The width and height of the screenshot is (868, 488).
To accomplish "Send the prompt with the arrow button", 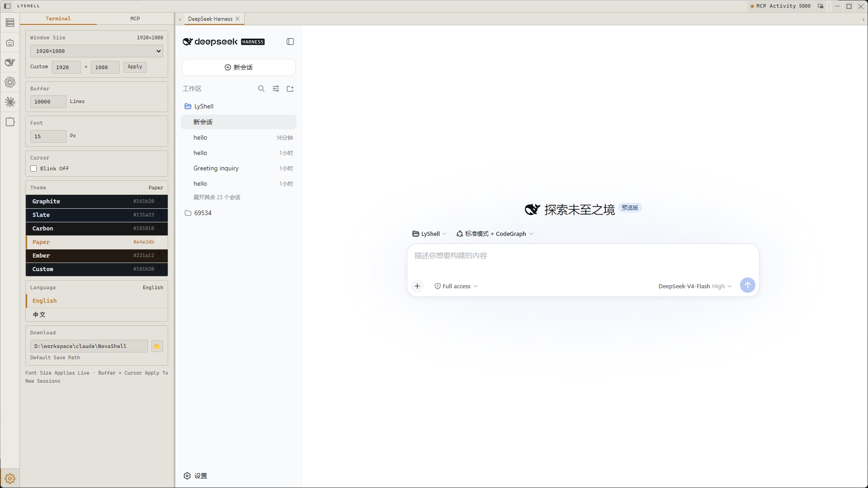I will [x=748, y=285].
